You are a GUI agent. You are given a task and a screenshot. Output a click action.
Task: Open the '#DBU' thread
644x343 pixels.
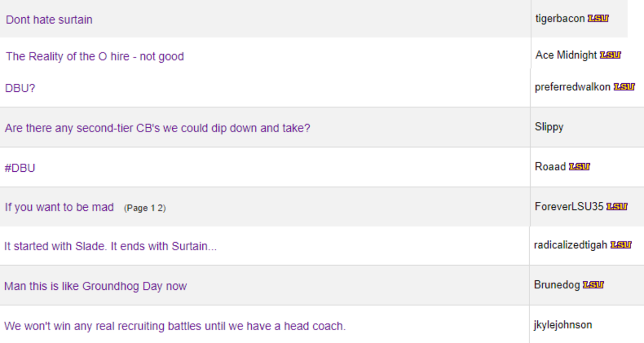click(x=20, y=168)
